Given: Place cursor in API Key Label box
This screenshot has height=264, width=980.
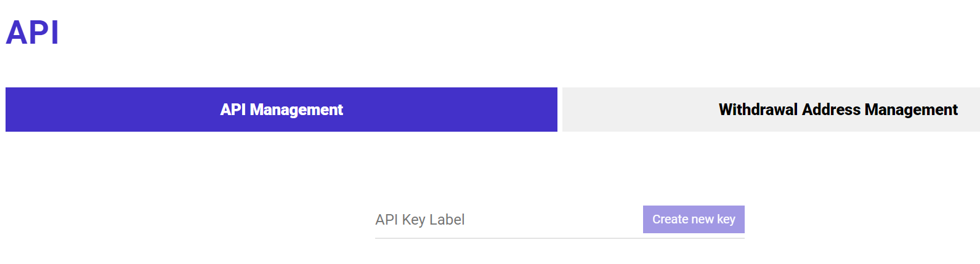Looking at the screenshot, I should pos(508,220).
